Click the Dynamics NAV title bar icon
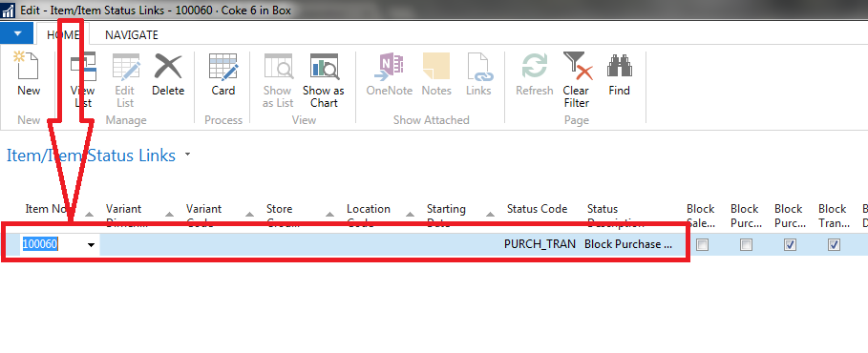868x353 pixels. [9, 10]
